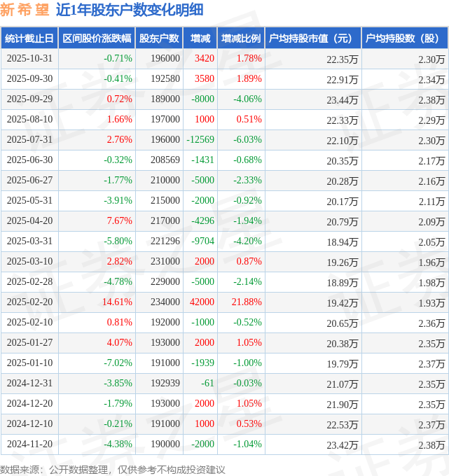The height and width of the screenshot is (476, 449).
Task: Click the 新希望 stock name in title
Action: (x=25, y=10)
